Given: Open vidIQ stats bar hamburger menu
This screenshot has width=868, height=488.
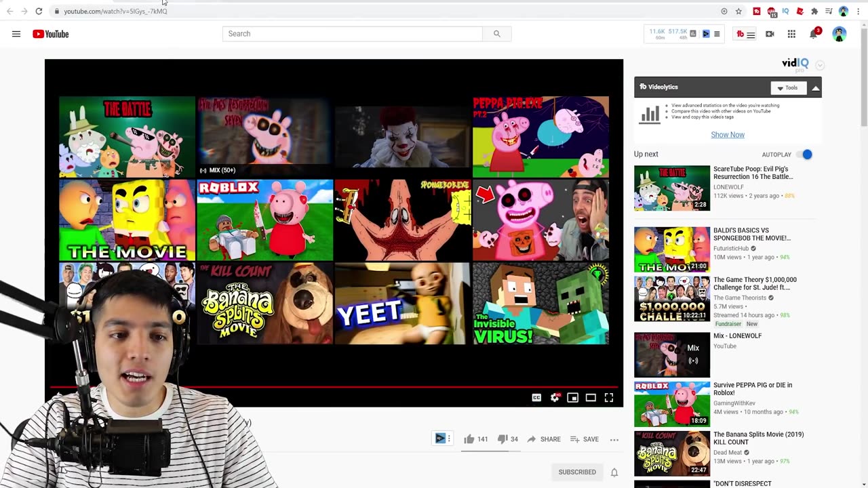Looking at the screenshot, I should tap(717, 34).
